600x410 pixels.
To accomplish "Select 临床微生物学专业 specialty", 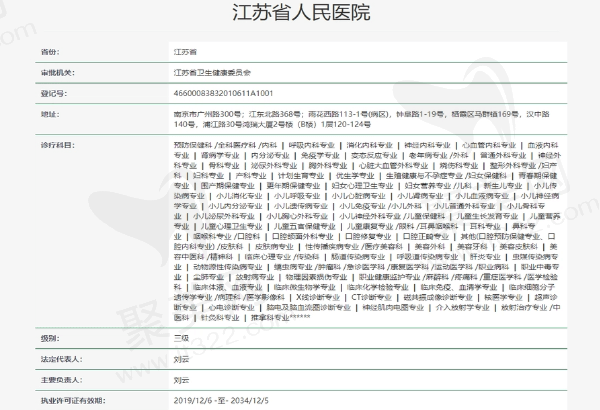I will coord(305,287).
